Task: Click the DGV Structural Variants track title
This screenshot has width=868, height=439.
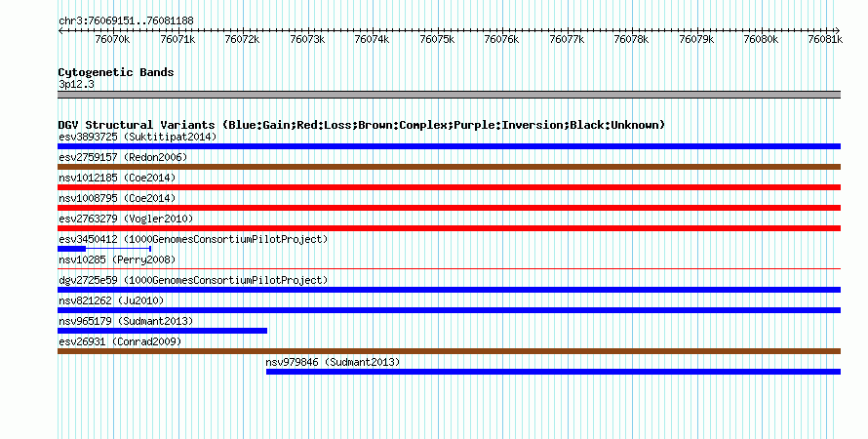Action: (362, 125)
